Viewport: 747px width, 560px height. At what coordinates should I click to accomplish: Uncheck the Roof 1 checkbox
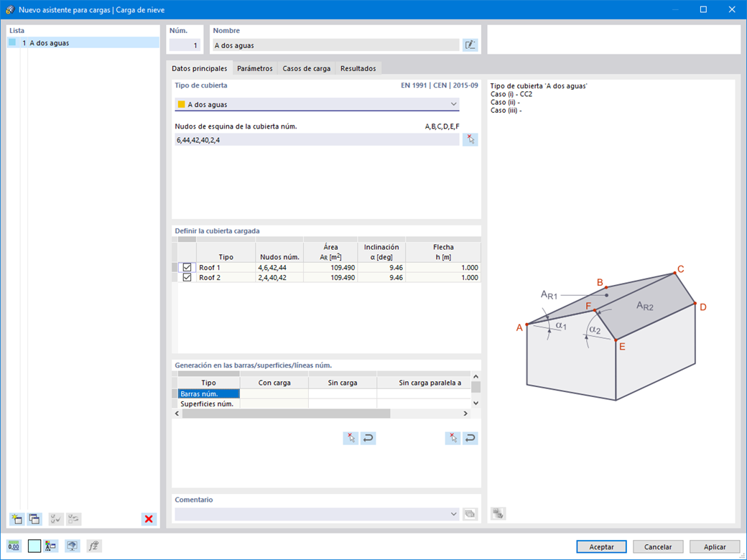[x=187, y=268]
